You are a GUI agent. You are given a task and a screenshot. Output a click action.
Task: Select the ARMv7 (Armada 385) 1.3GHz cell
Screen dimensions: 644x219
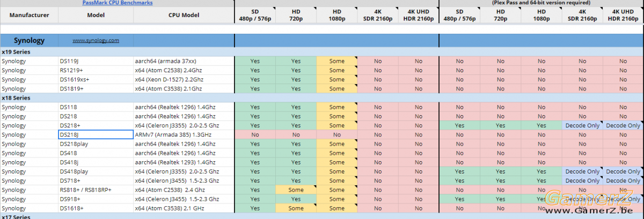click(x=184, y=134)
